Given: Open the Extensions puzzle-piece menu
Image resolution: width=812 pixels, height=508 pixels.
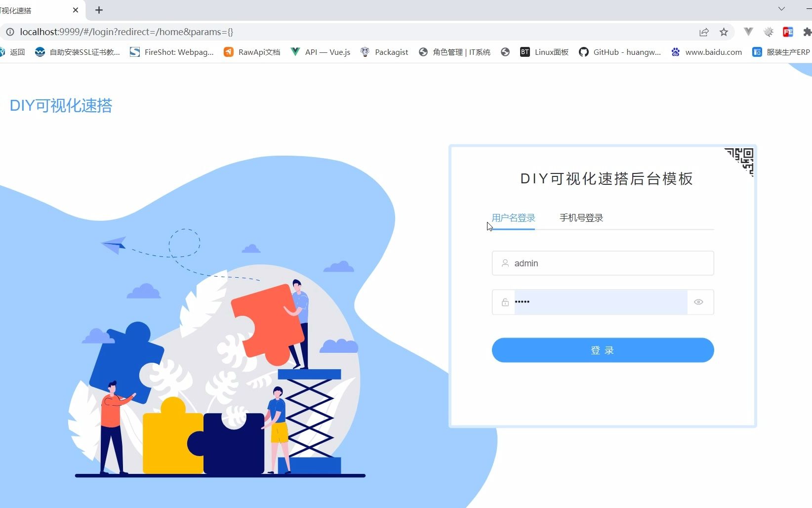Looking at the screenshot, I should [x=807, y=32].
